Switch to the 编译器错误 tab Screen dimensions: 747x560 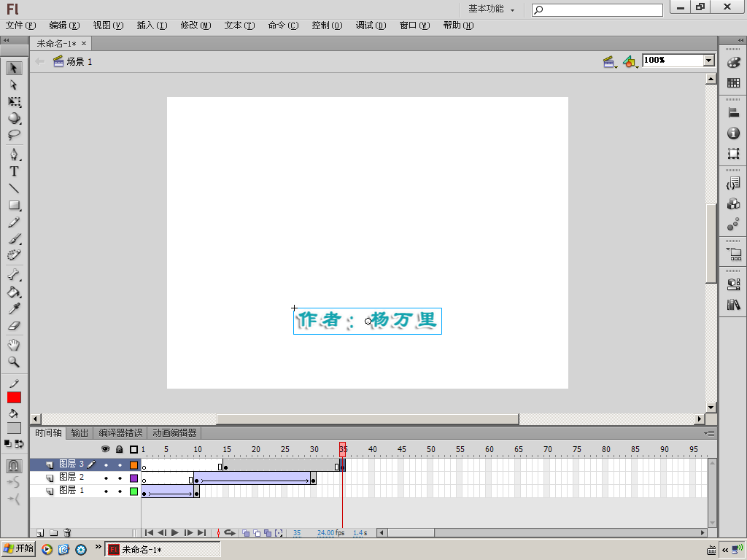120,433
